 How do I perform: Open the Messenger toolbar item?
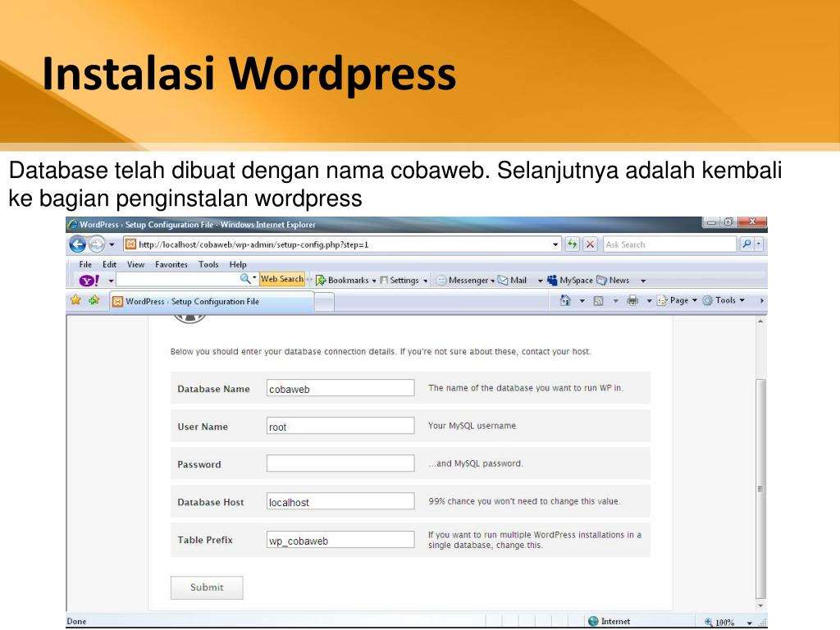click(x=465, y=281)
